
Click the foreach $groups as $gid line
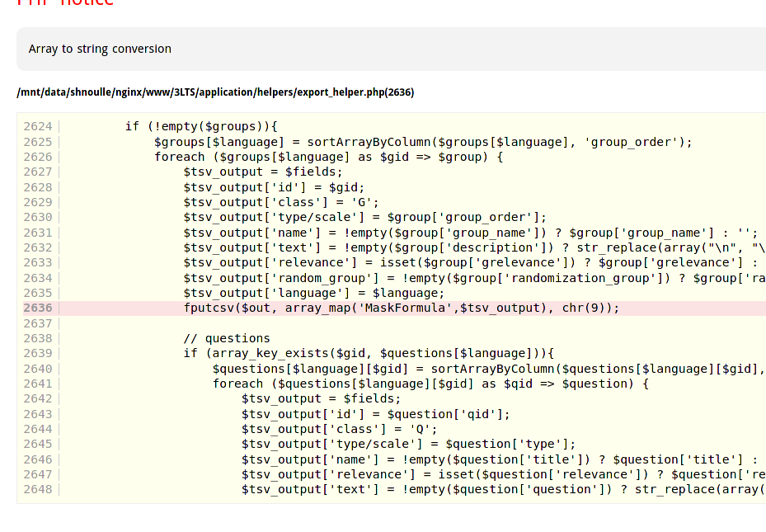(x=328, y=157)
